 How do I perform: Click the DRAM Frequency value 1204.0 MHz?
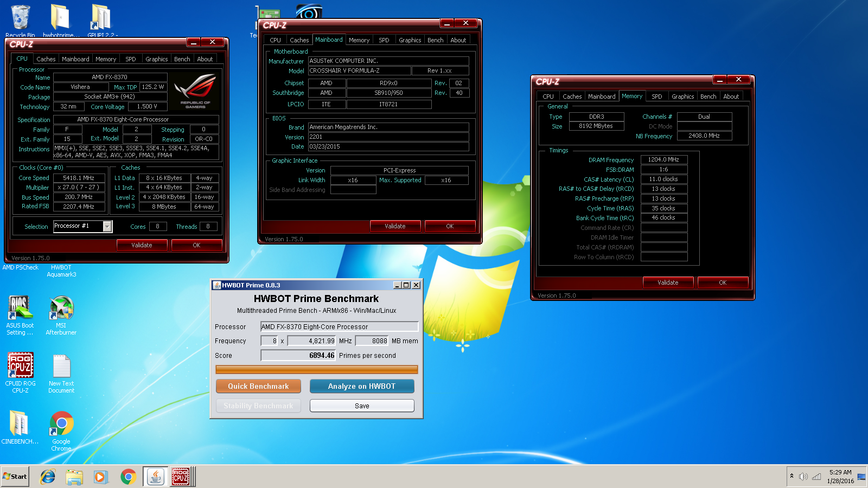tap(664, 159)
